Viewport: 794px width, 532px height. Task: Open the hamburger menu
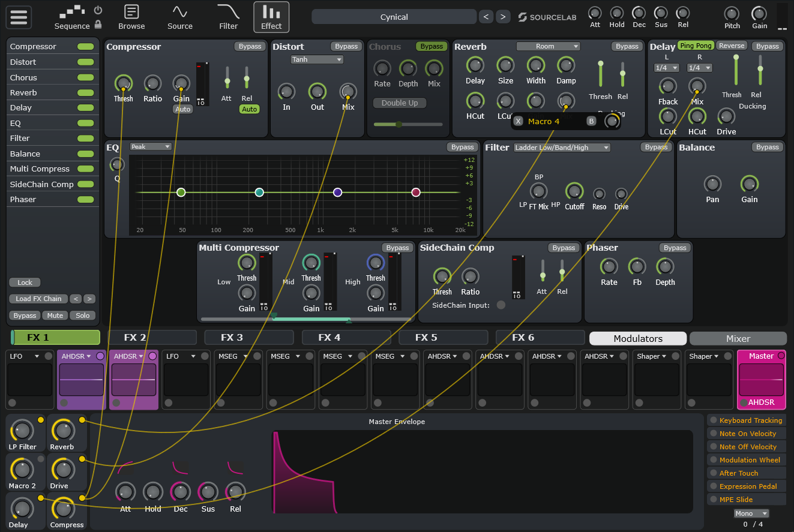point(18,17)
